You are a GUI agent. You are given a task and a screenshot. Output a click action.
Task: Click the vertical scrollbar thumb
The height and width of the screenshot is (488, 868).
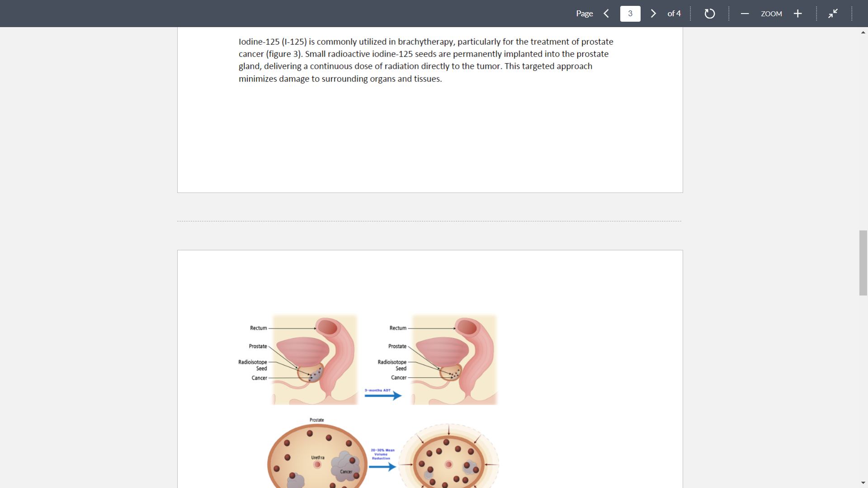point(862,263)
